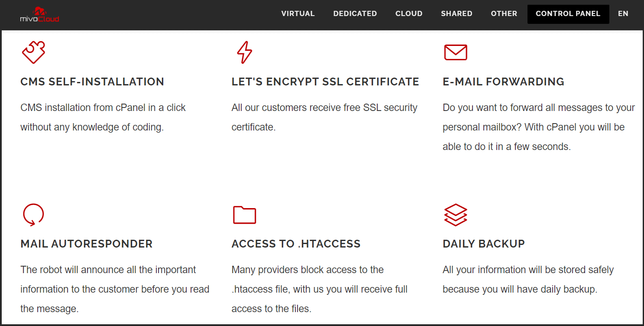The width and height of the screenshot is (644, 326).
Task: Click the 'robot will announce' description text
Action: [115, 289]
